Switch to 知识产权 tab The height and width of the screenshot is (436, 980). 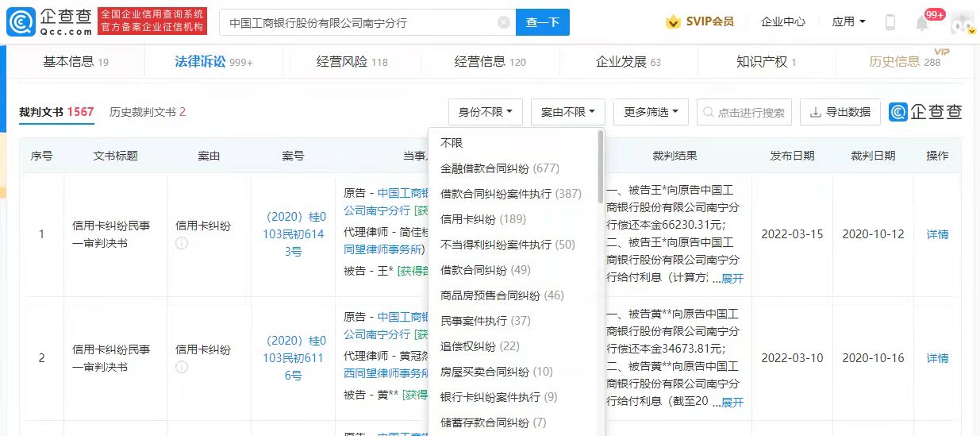(766, 61)
